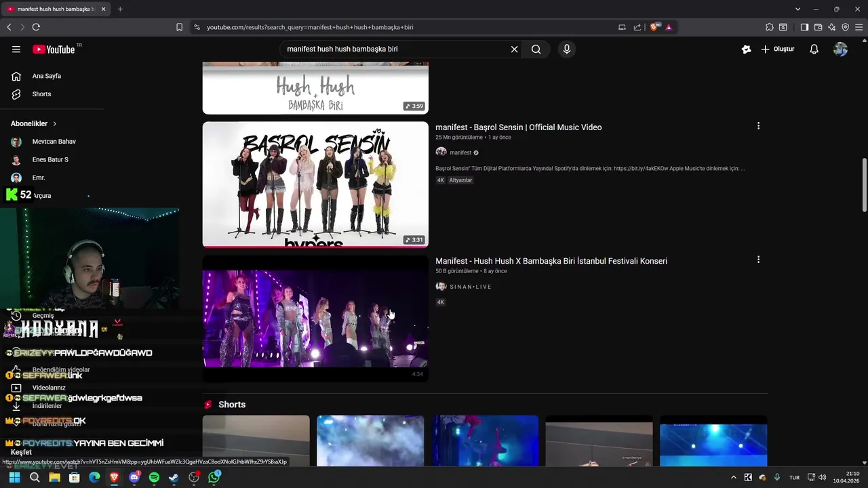Open the Başrol Sensin Official Music Video title
The width and height of the screenshot is (868, 488).
(519, 127)
